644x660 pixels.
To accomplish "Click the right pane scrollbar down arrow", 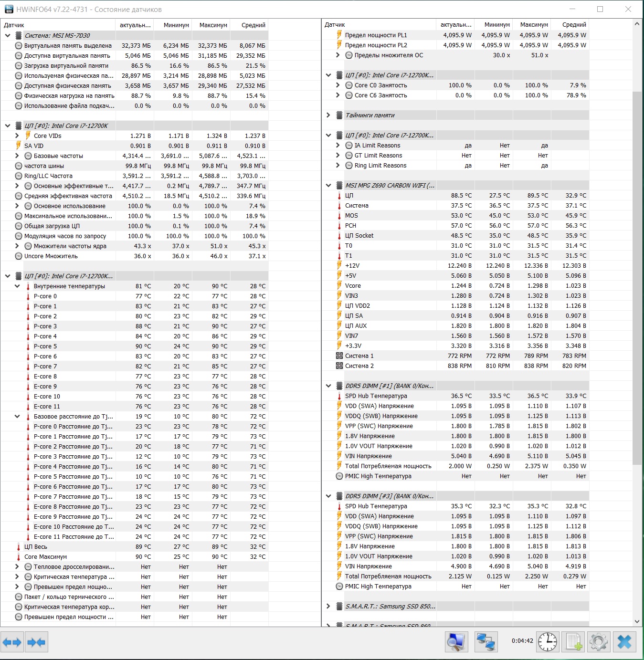I will [637, 621].
